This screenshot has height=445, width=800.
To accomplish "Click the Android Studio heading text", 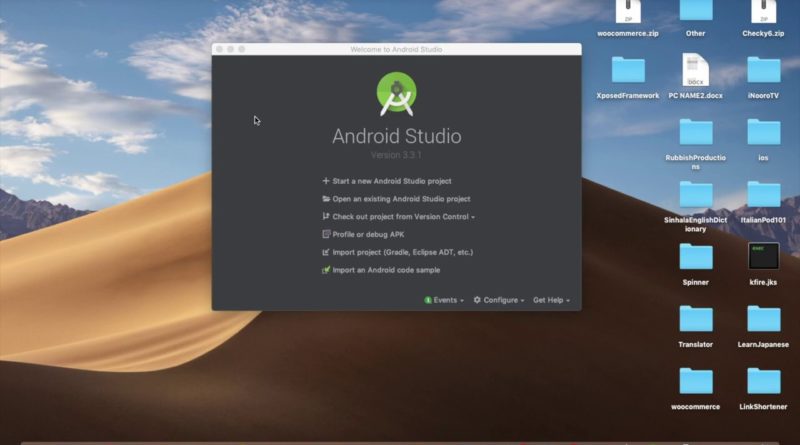I will pos(397,136).
